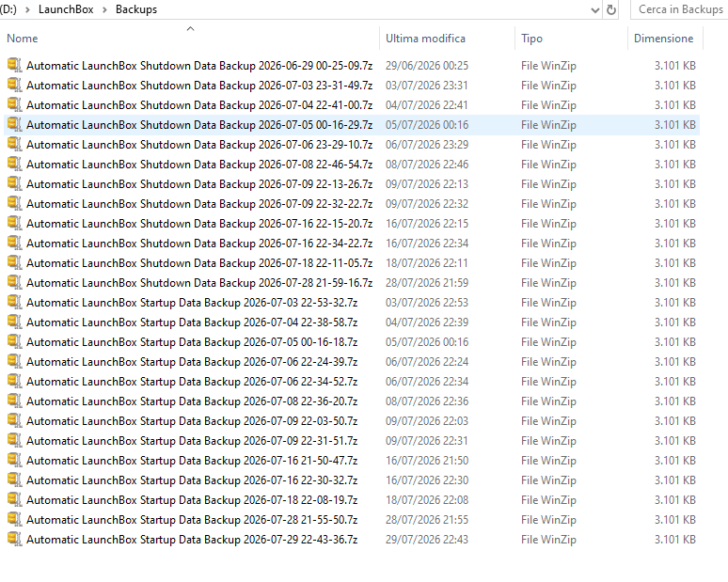The image size is (728, 582).
Task: Click archive icon of Shutdown Backup 2026-07-16 22-34-22
Action: point(14,243)
